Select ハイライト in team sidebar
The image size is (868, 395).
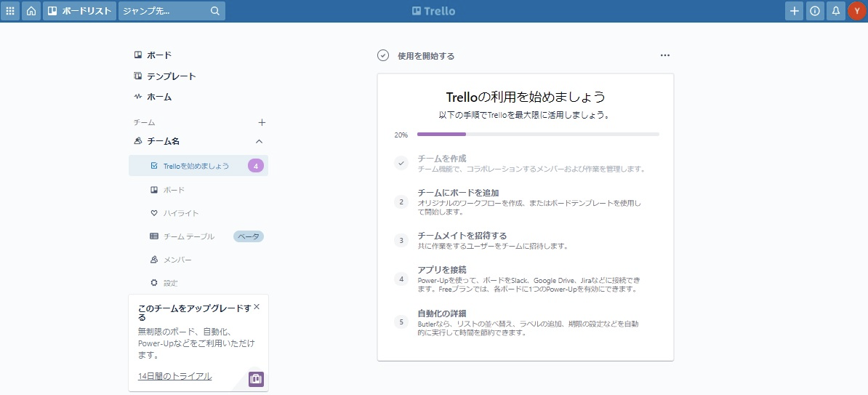[180, 213]
